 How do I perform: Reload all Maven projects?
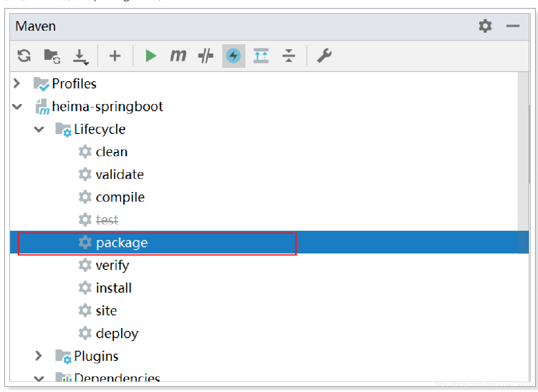[x=24, y=56]
